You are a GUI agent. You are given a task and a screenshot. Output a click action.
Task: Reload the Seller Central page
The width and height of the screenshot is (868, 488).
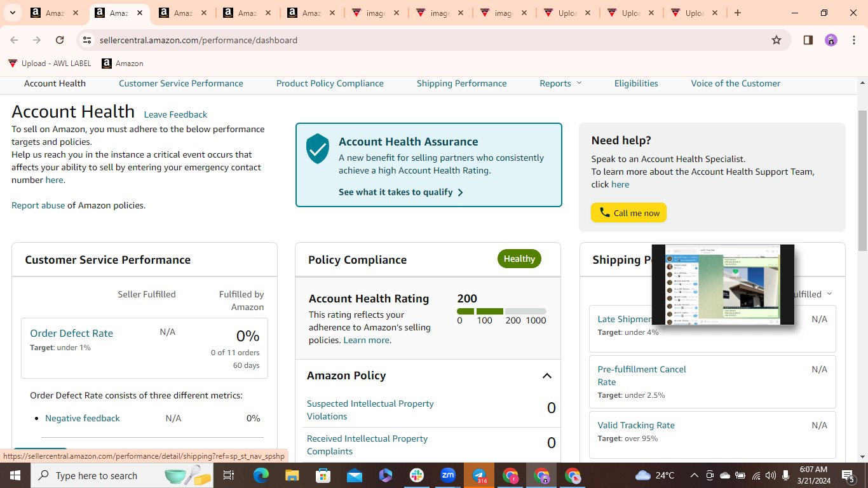pos(60,40)
